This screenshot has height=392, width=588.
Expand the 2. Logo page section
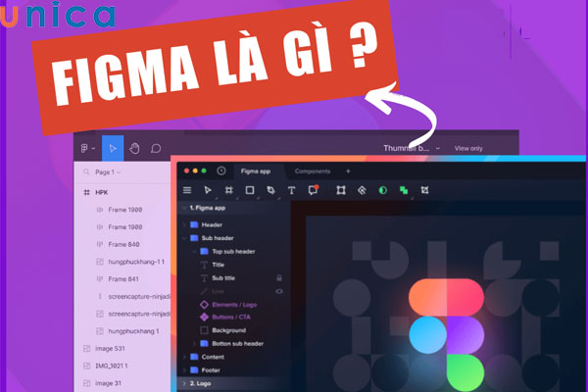[184, 383]
